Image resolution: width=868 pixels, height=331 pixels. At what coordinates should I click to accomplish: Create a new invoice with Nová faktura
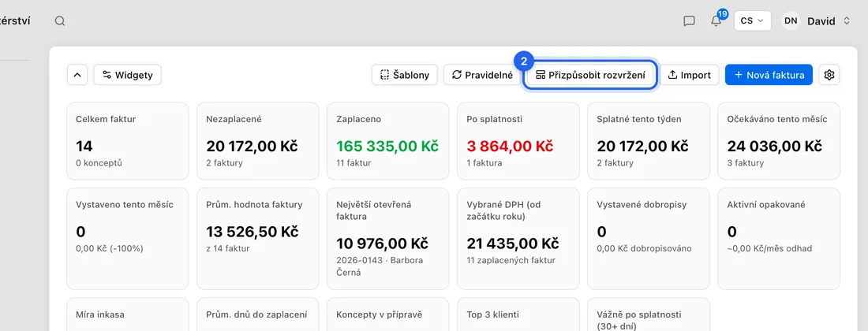coord(769,75)
